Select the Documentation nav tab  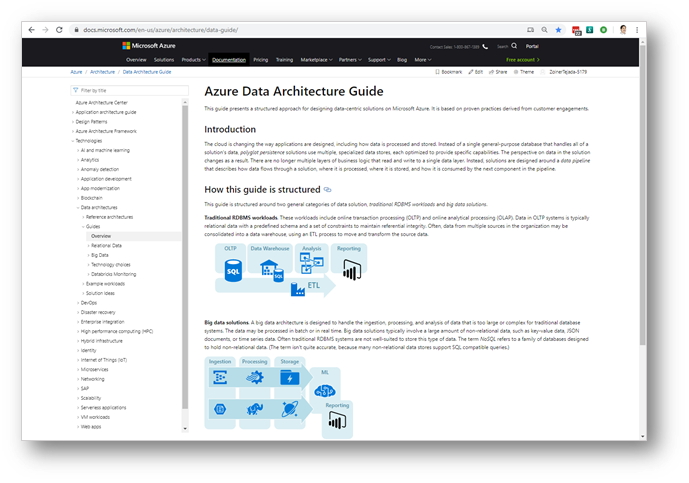[x=228, y=60]
